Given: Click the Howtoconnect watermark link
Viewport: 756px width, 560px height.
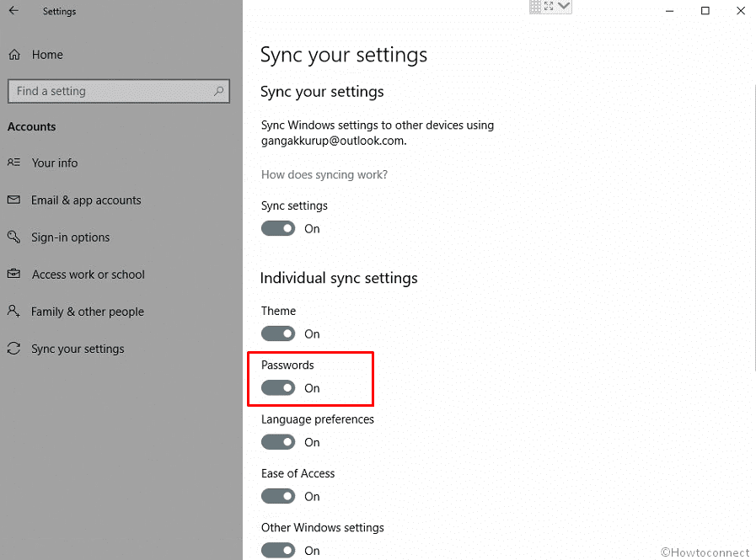Looking at the screenshot, I should tap(705, 552).
